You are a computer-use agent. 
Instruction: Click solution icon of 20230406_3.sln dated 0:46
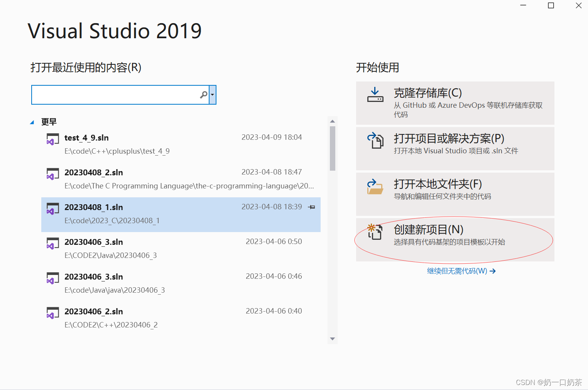[x=53, y=278]
